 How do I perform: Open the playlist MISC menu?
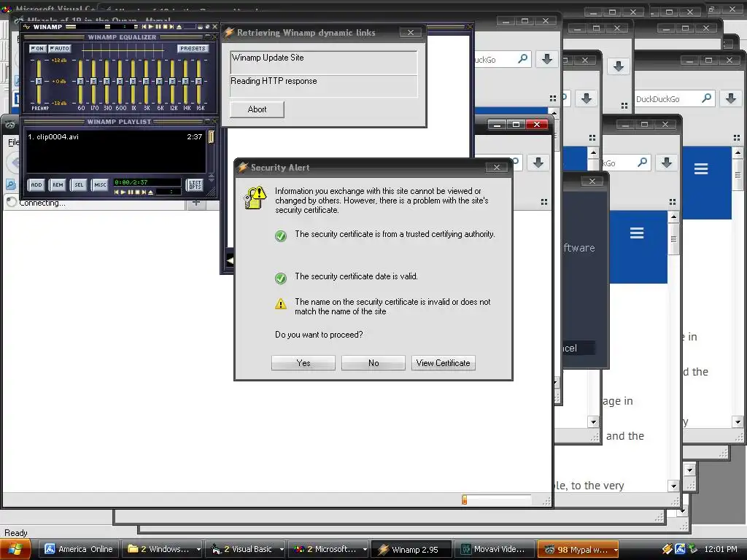pyautogui.click(x=100, y=184)
